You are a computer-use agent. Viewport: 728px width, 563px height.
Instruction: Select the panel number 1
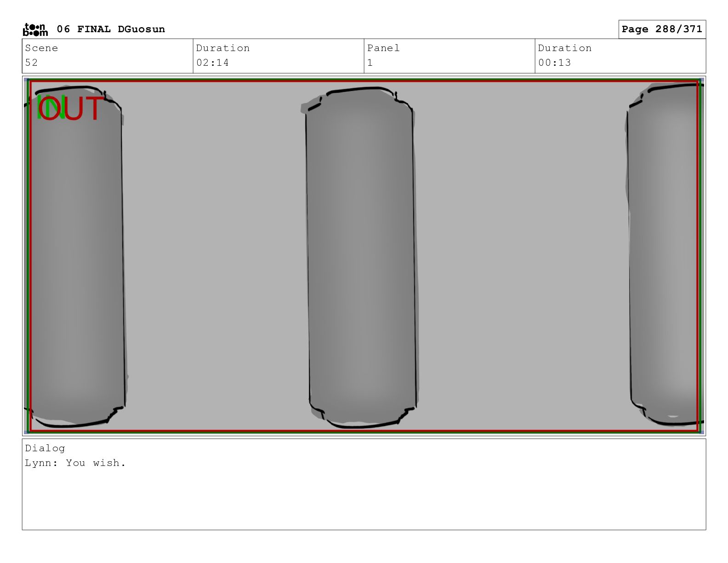pos(370,63)
